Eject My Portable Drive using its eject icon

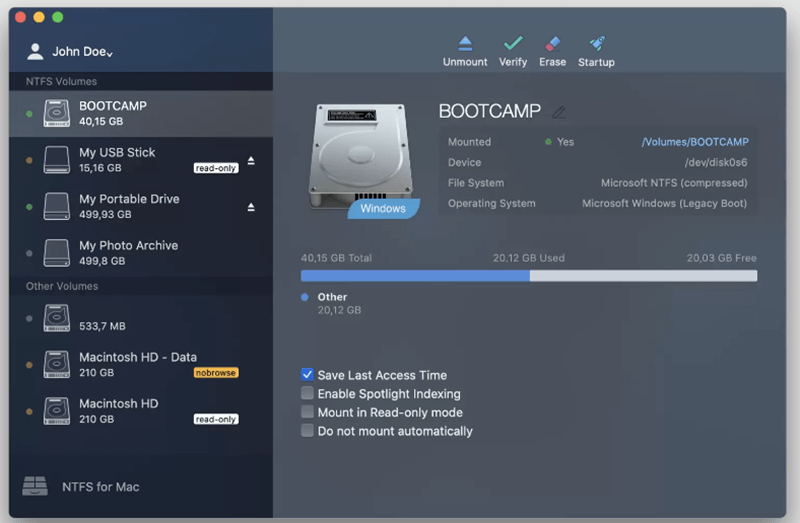click(x=251, y=207)
